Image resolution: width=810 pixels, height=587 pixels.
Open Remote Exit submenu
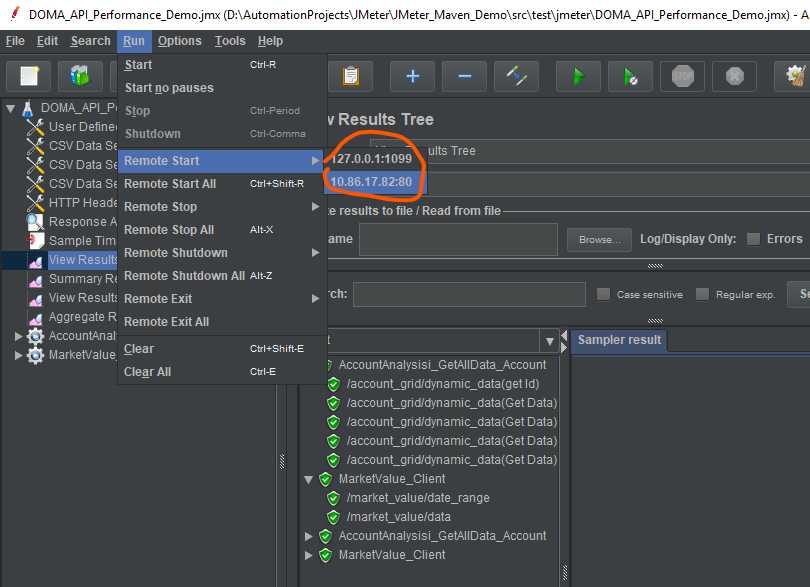pos(222,299)
